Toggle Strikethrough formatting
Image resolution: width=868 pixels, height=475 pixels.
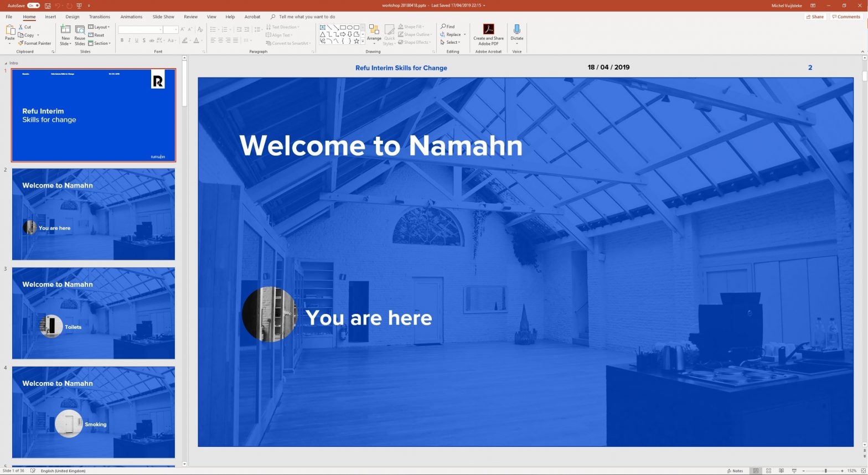click(151, 40)
